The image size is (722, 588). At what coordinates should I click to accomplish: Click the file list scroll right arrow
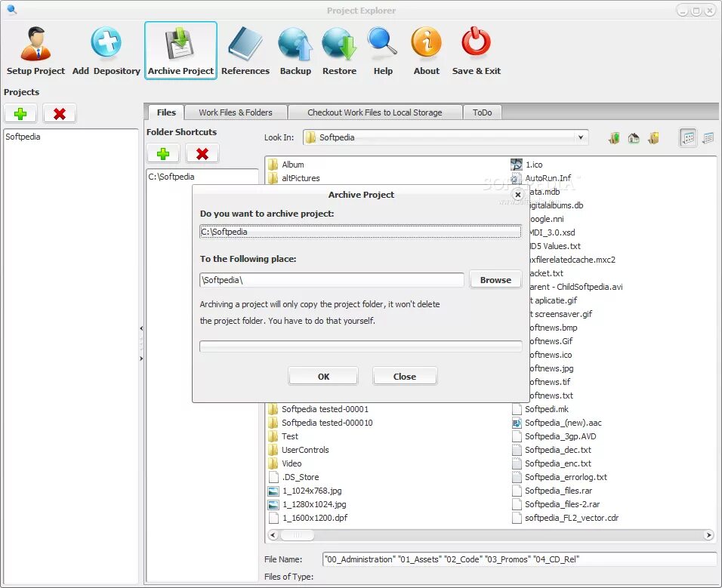coord(708,535)
